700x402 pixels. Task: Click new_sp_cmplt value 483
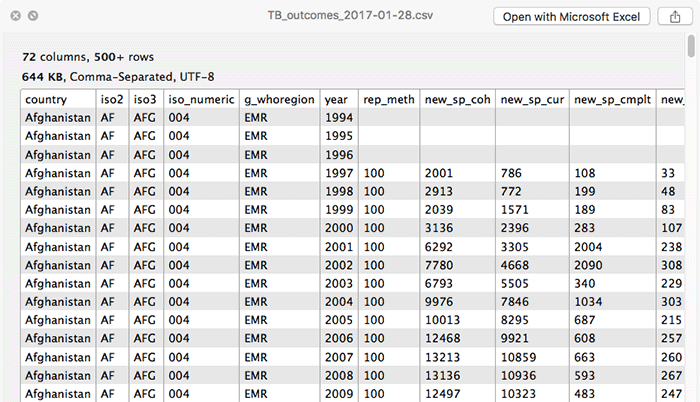(585, 394)
